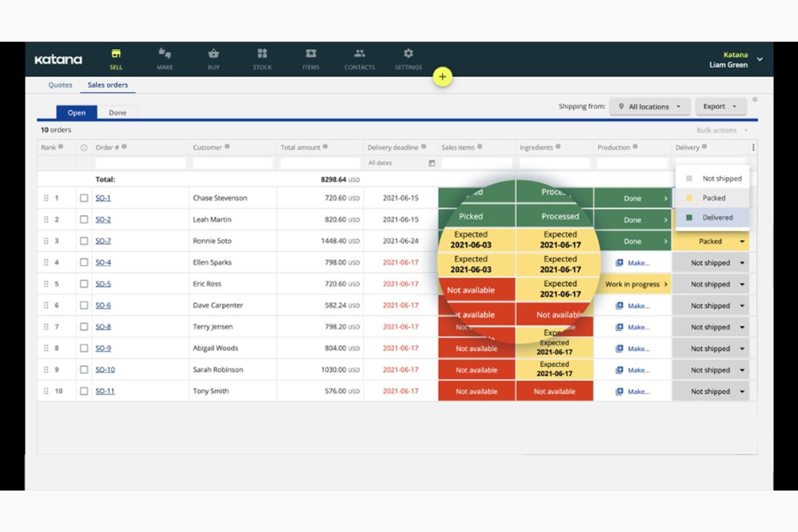
Task: Open order SO-10 link
Action: [105, 369]
